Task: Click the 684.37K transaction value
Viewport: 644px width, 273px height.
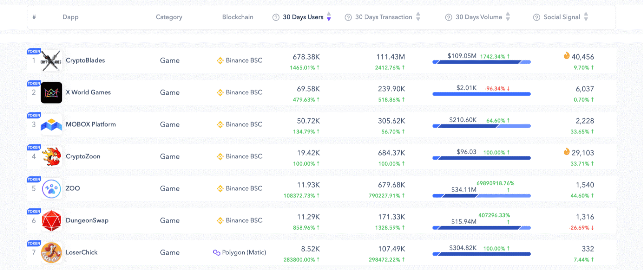Action: pyautogui.click(x=391, y=153)
